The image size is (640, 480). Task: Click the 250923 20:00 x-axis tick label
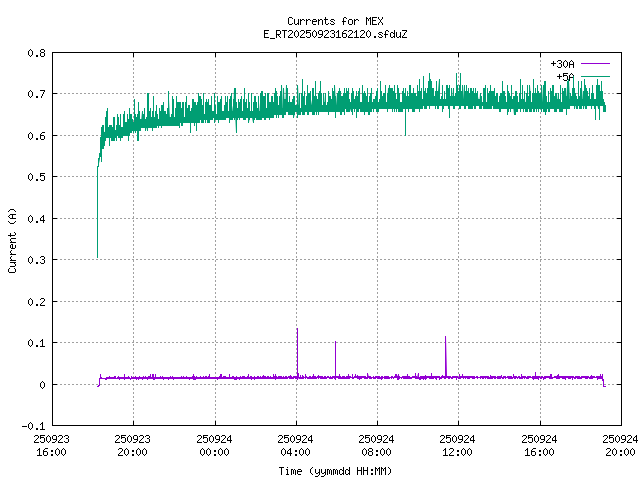[x=132, y=445]
